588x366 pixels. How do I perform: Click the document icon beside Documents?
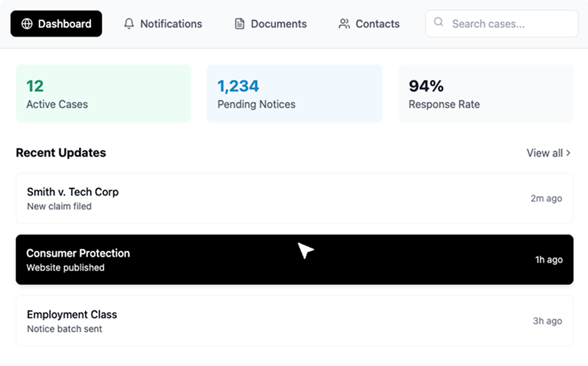(x=239, y=24)
